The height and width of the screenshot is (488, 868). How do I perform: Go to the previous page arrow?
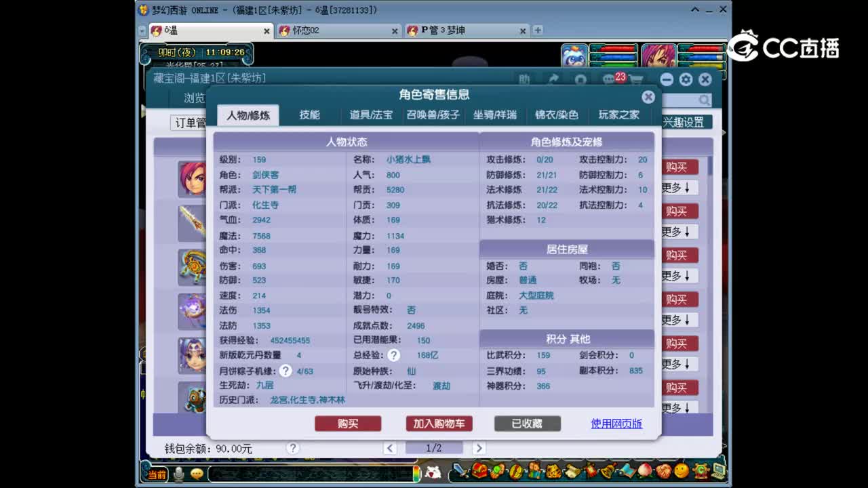(390, 448)
